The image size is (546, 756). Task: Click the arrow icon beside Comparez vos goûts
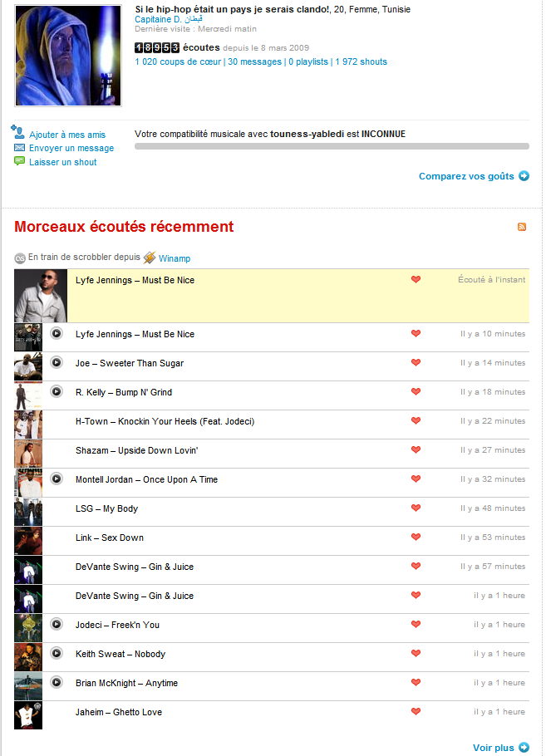pos(524,176)
